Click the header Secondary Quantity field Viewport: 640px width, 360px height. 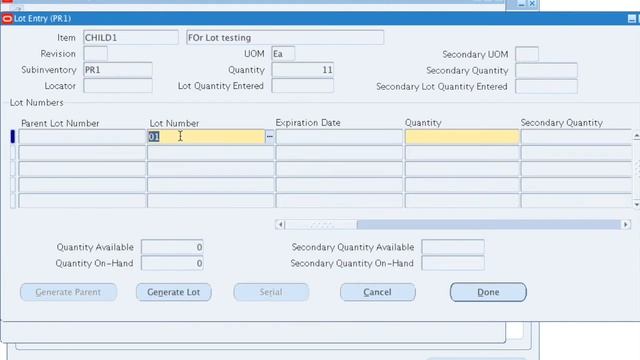click(546, 71)
